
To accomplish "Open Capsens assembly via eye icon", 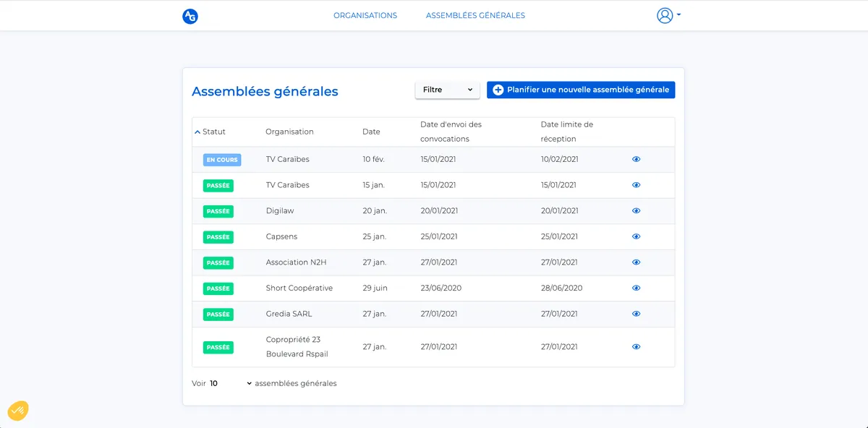I will click(637, 236).
